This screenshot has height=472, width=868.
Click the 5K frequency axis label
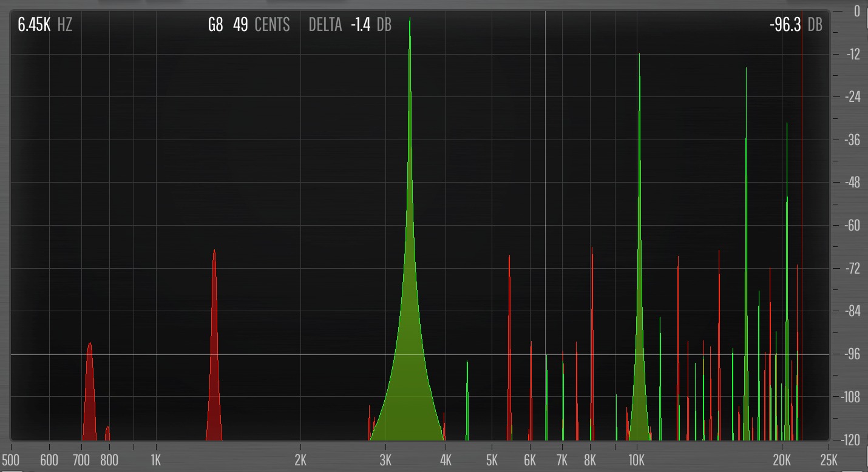pyautogui.click(x=492, y=459)
